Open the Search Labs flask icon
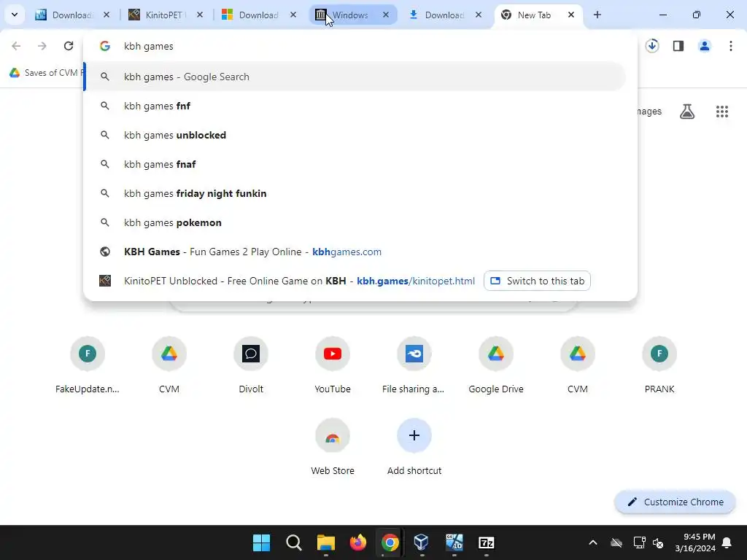This screenshot has width=747, height=560. tap(687, 112)
